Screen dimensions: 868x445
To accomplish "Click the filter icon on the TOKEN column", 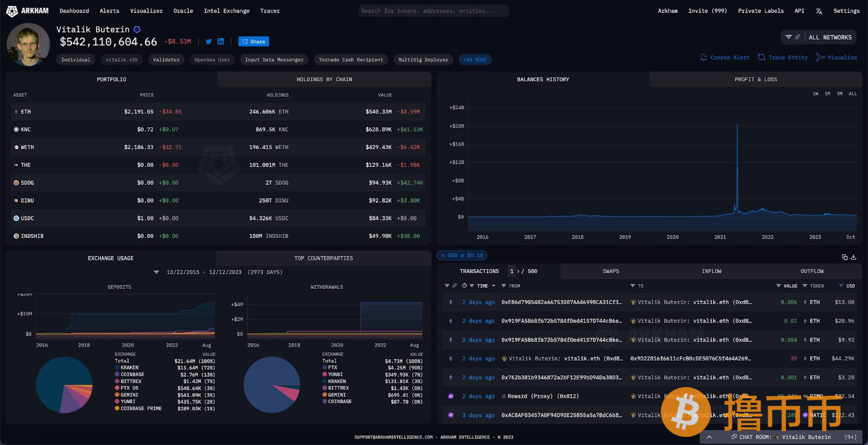I will [x=805, y=286].
